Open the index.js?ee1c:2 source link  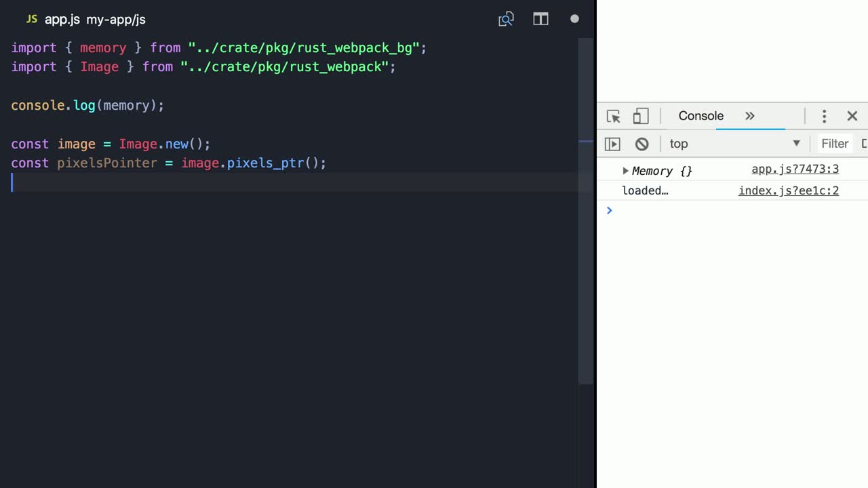click(x=788, y=190)
